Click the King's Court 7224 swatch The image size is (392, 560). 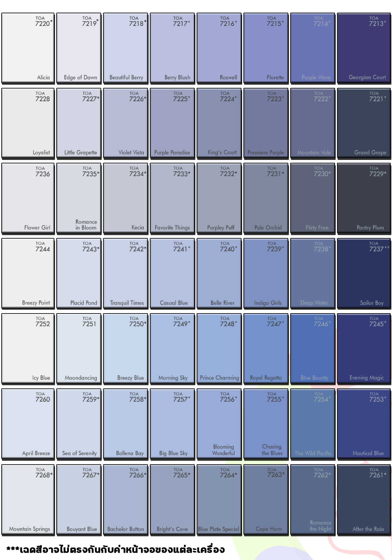coord(219,123)
